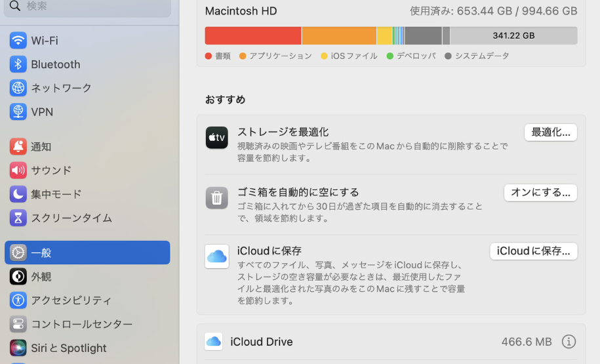Screen dimensions: 600x364
Task: Click the アクセシビリティ icon
Action: (x=18, y=300)
